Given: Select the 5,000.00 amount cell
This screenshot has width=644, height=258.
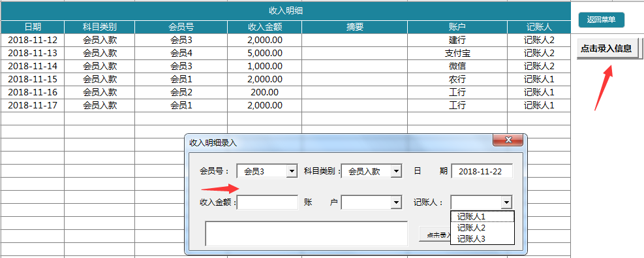Looking at the screenshot, I should click(x=265, y=53).
